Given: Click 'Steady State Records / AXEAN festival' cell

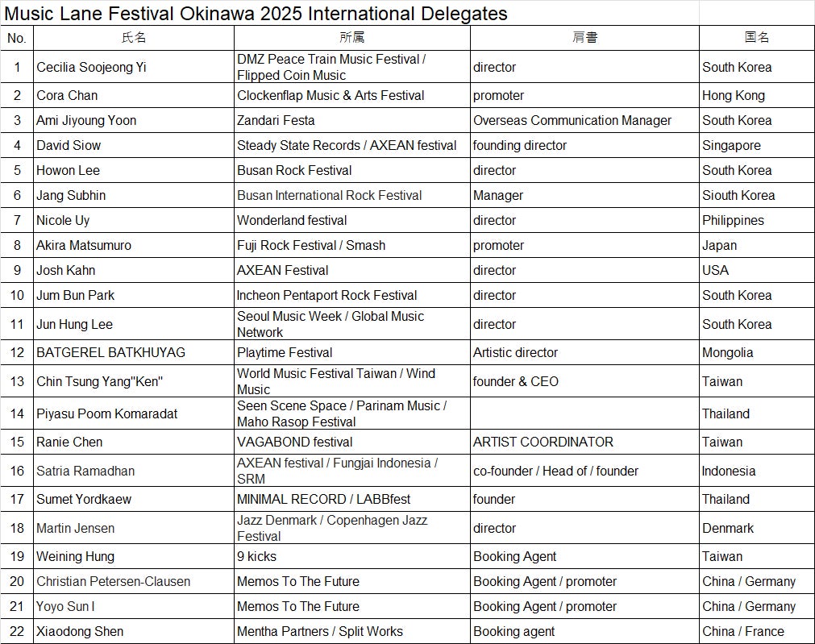Looking at the screenshot, I should (x=352, y=145).
